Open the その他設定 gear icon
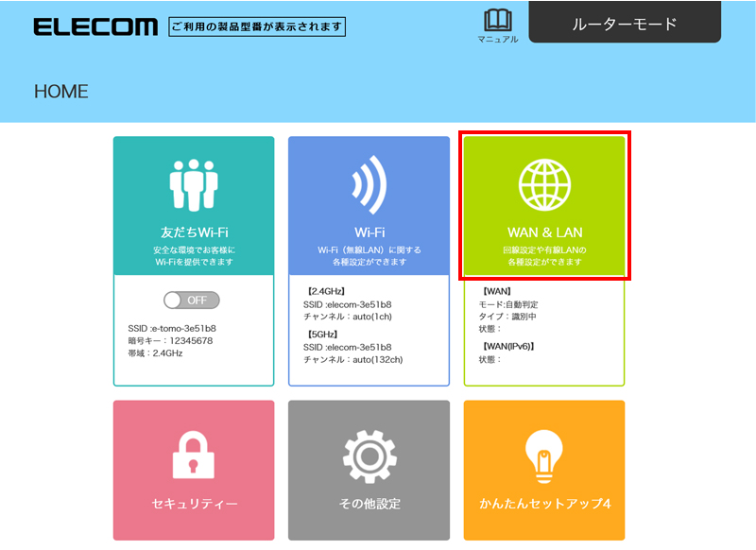The width and height of the screenshot is (756, 550). click(x=369, y=456)
